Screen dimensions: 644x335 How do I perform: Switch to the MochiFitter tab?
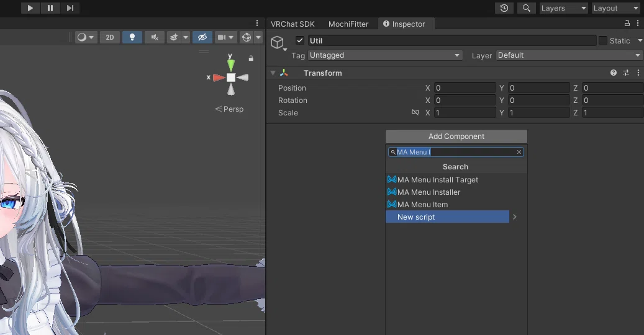click(348, 24)
